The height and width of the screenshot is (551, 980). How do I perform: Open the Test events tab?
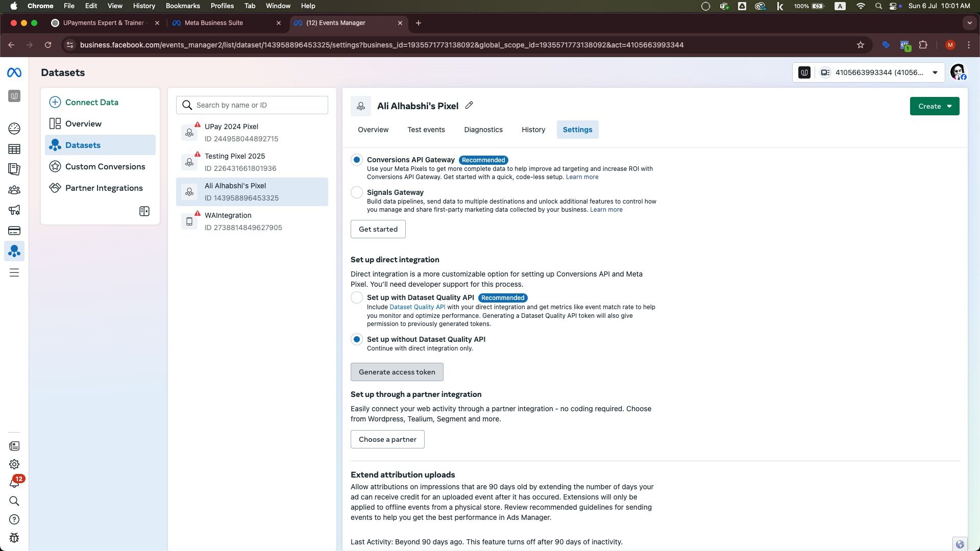[426, 130]
